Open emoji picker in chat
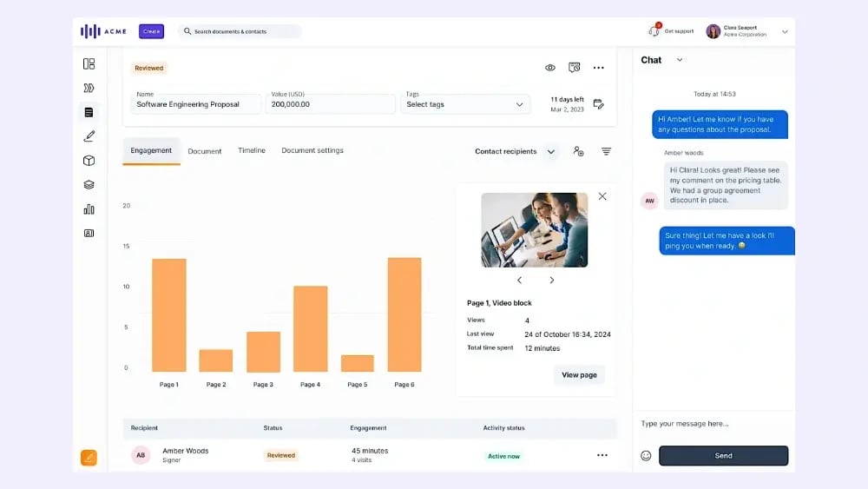Viewport: 868px width, 489px height. [646, 455]
